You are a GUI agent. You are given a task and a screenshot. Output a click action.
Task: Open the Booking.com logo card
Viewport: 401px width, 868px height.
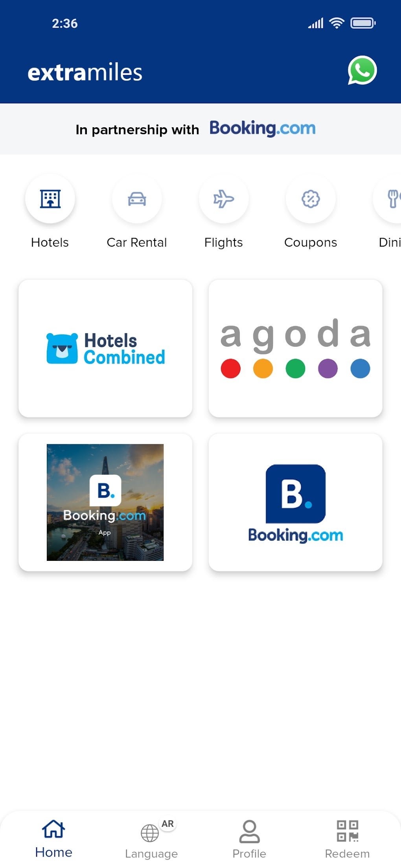click(x=295, y=502)
